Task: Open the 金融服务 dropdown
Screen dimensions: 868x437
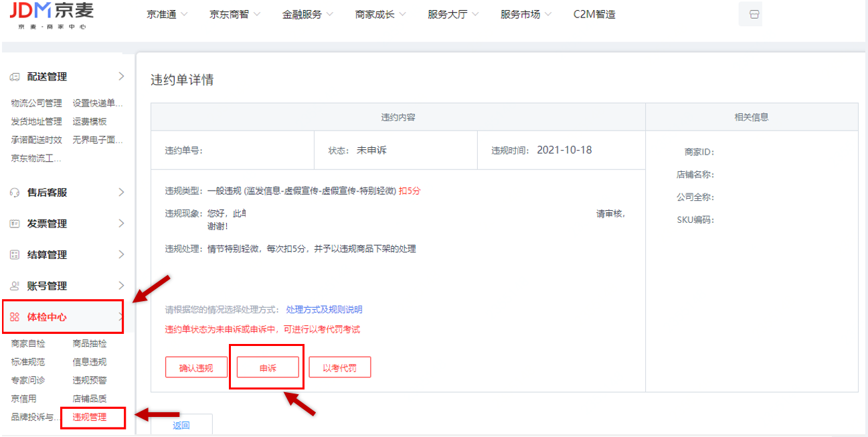Action: pyautogui.click(x=307, y=15)
